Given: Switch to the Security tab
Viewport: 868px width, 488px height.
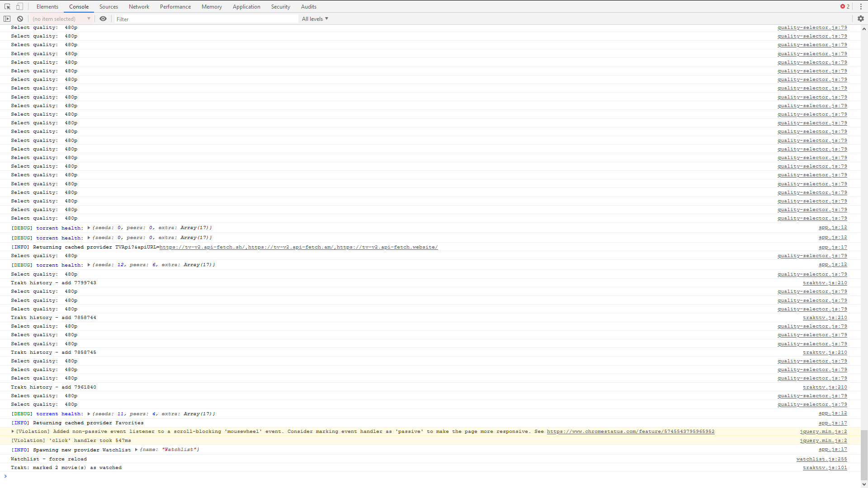Looking at the screenshot, I should point(281,6).
